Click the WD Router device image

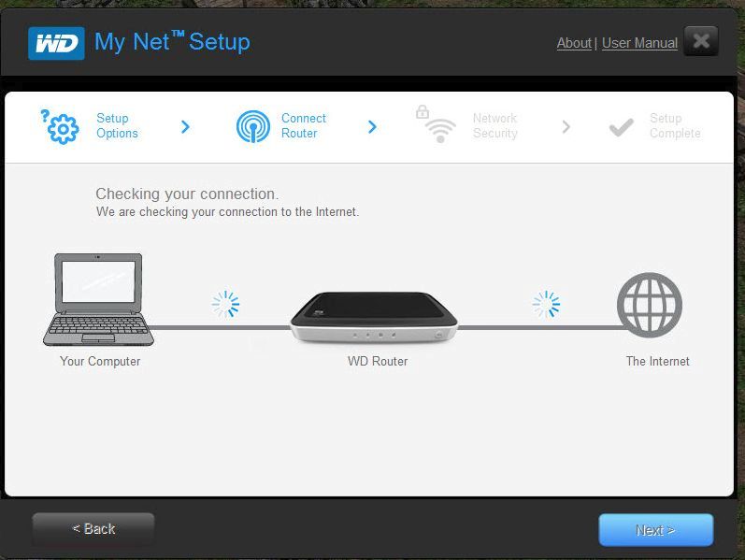point(374,317)
